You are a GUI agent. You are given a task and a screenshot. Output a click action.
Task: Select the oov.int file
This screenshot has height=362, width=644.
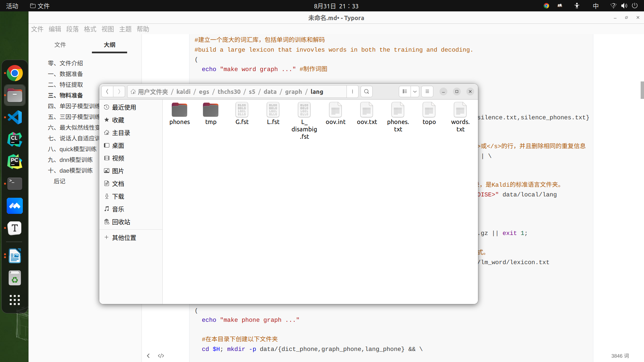click(335, 114)
